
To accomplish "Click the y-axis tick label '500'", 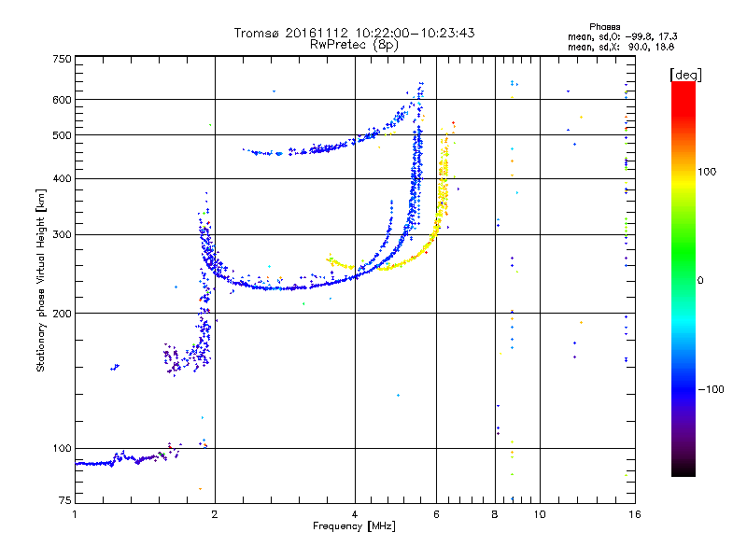I will (x=63, y=135).
